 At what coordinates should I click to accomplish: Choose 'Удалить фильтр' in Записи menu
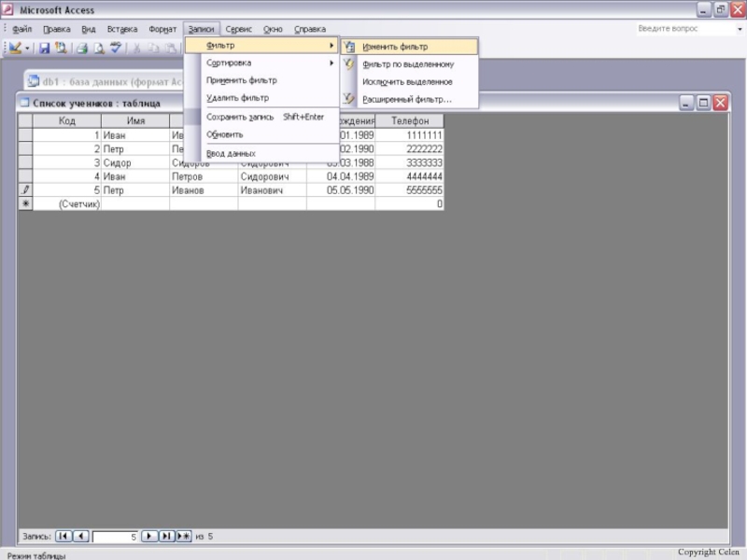pos(237,97)
